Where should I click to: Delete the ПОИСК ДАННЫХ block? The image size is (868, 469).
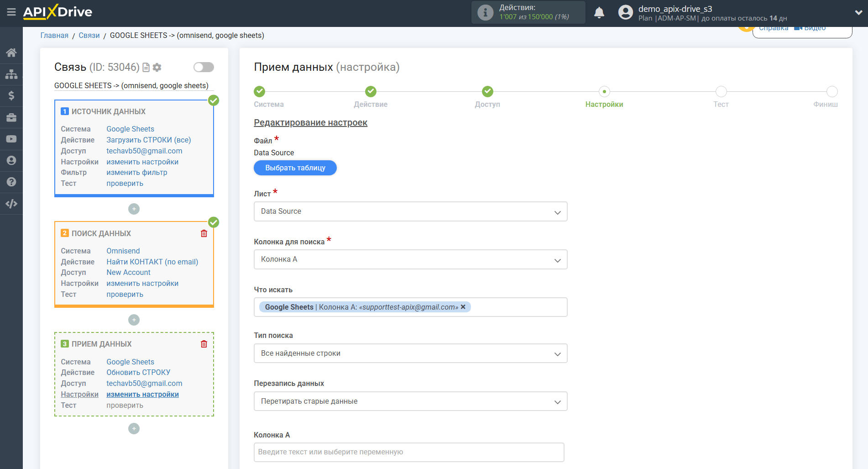coord(204,233)
